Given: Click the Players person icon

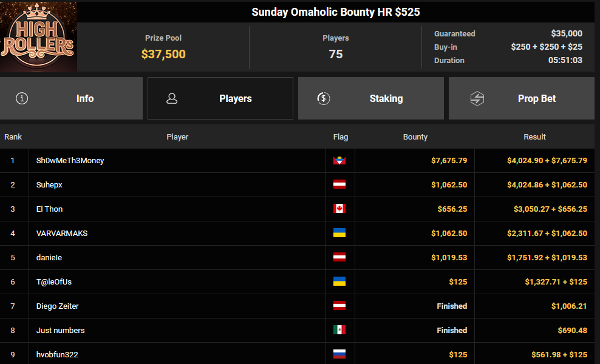Looking at the screenshot, I should pos(172,98).
